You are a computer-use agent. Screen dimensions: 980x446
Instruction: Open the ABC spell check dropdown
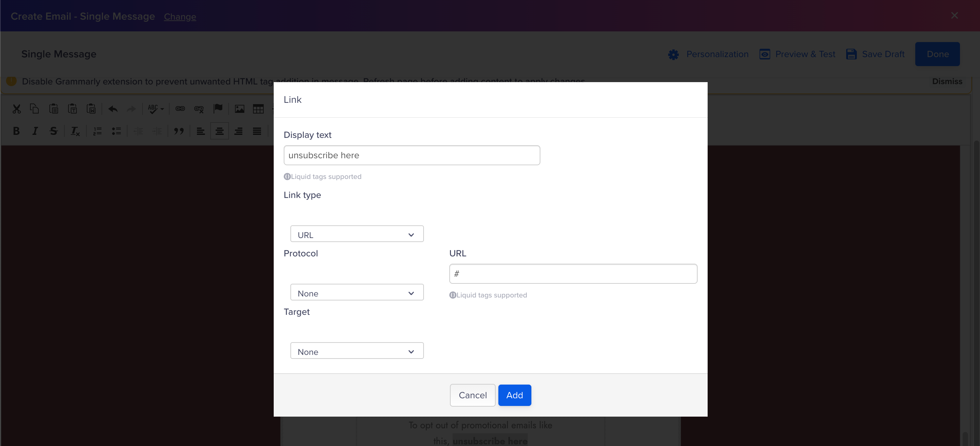[156, 109]
